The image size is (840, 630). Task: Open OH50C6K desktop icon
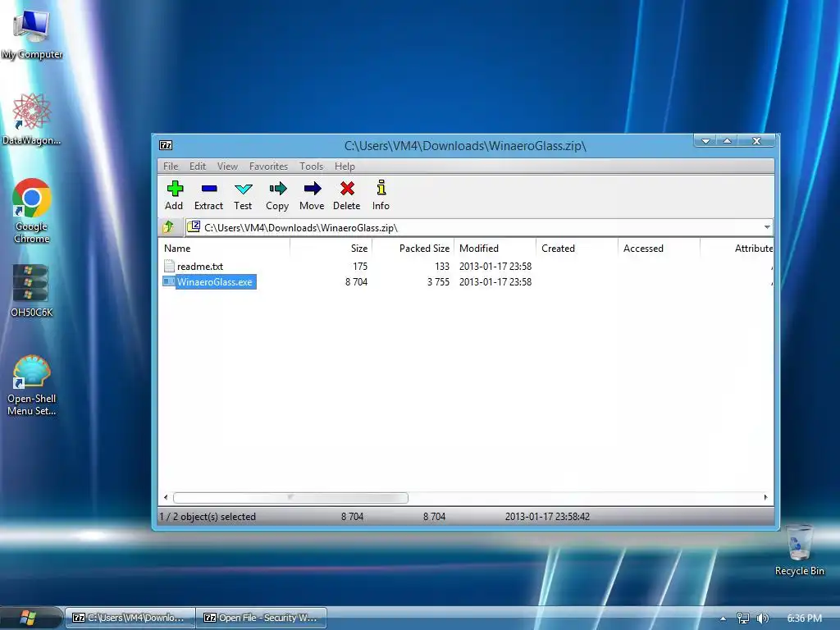pyautogui.click(x=32, y=291)
